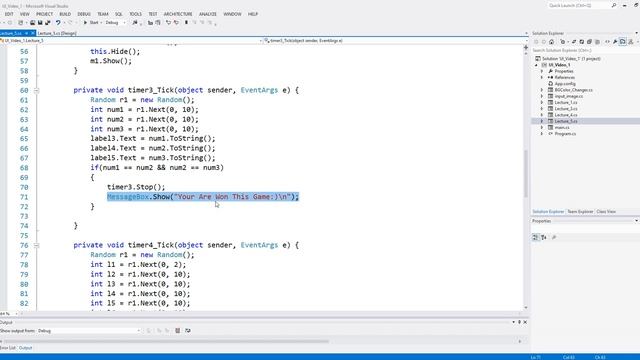Click the Categorized view icon in Properties

[x=536, y=237]
